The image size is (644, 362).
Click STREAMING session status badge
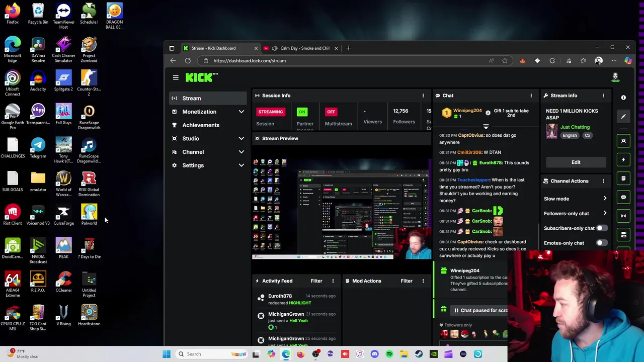point(271,112)
